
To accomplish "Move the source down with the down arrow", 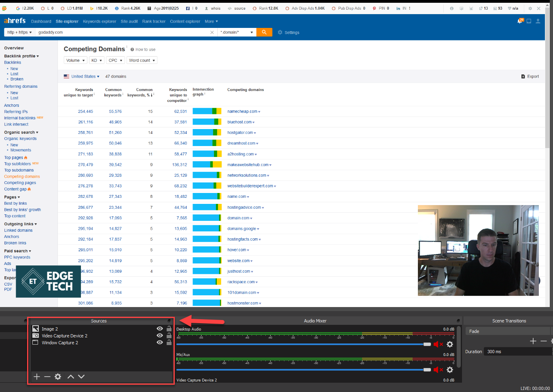I will tap(81, 377).
